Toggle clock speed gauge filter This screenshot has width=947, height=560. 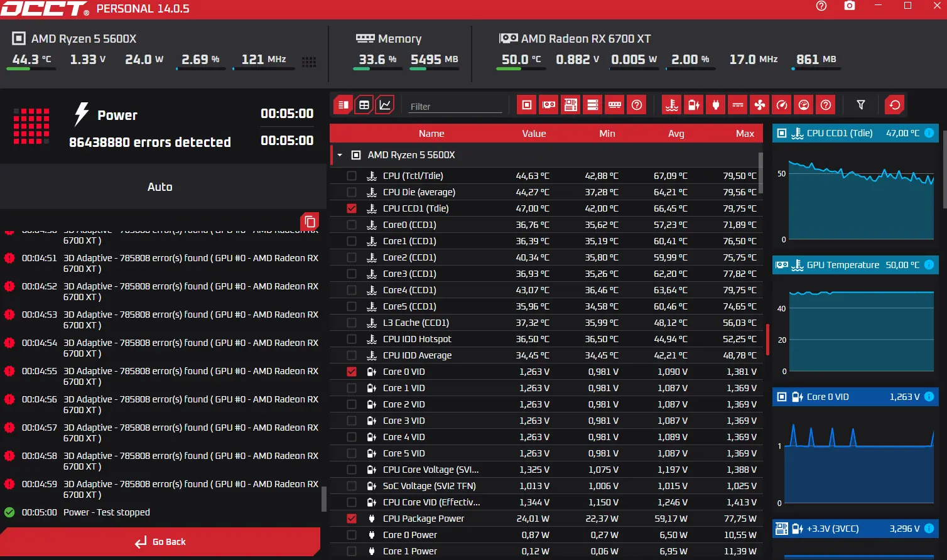point(782,105)
